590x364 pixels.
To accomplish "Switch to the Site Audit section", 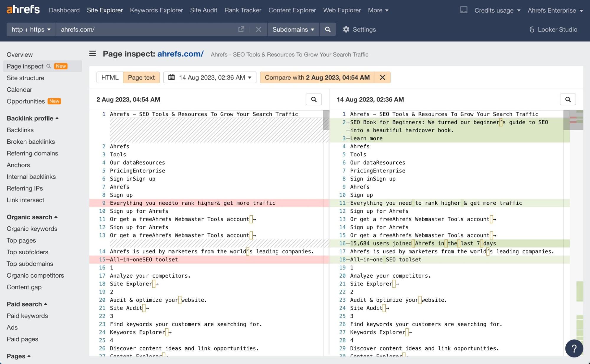I will click(204, 10).
